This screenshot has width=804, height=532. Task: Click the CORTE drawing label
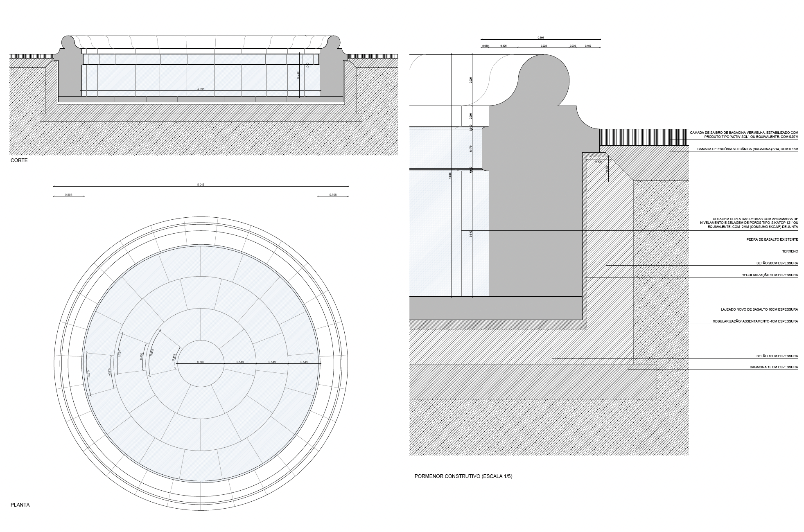click(x=19, y=160)
